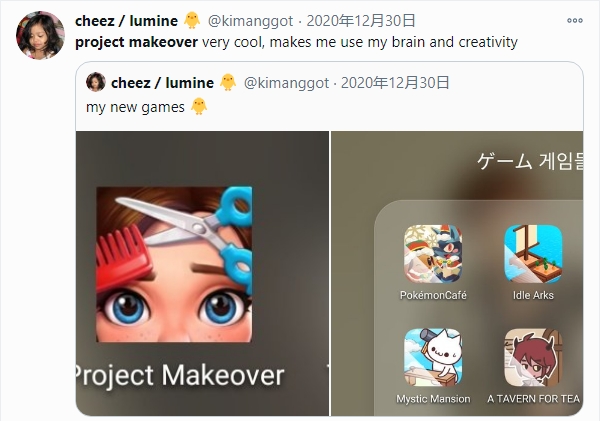The image size is (600, 421).
Task: Open the Idle Arks app icon
Action: tap(533, 254)
